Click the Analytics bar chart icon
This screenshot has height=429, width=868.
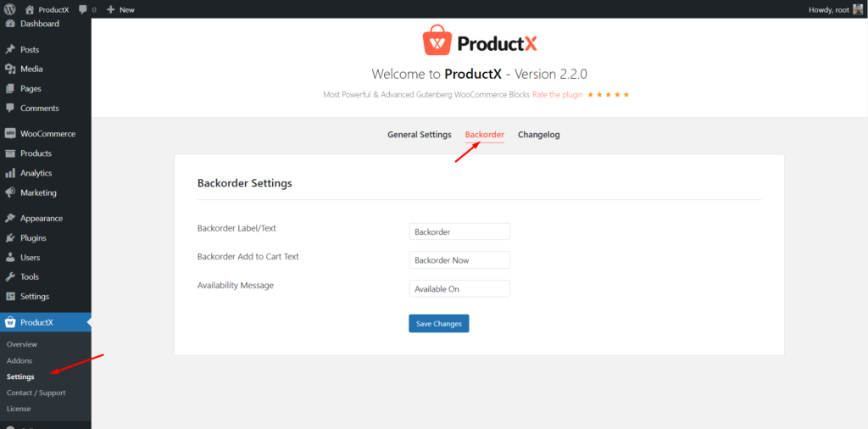coord(10,173)
